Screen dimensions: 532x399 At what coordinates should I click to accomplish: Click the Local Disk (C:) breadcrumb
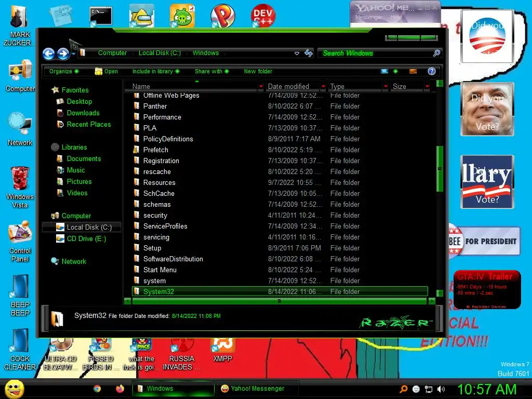tap(159, 53)
